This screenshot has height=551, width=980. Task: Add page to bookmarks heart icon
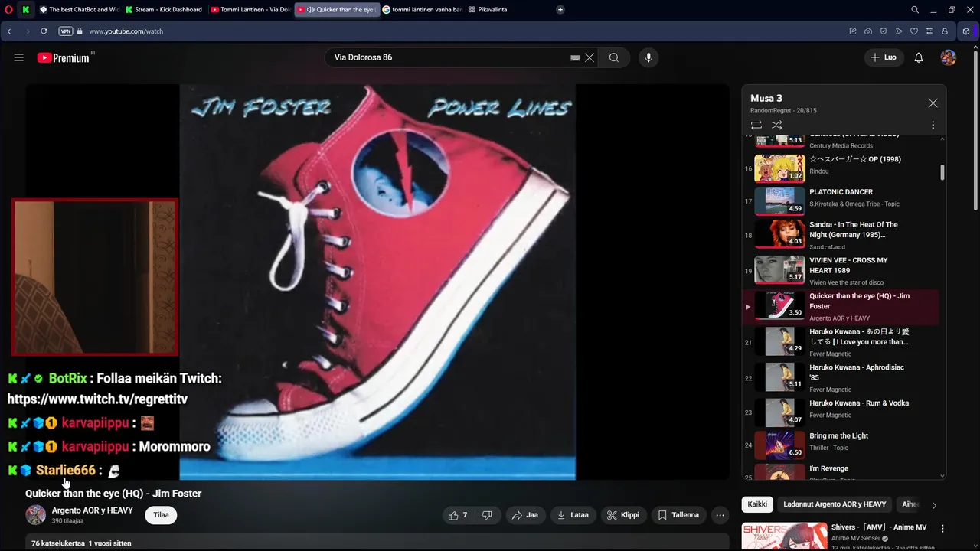[914, 31]
